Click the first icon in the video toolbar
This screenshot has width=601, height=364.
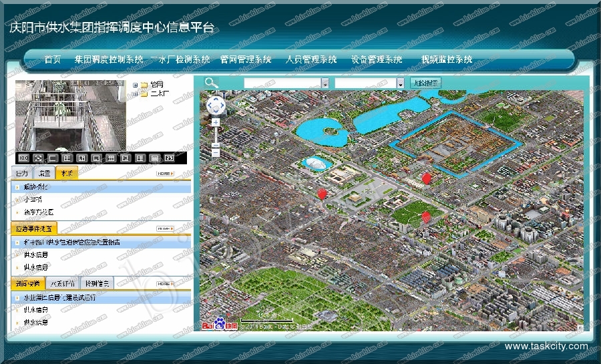click(x=23, y=158)
